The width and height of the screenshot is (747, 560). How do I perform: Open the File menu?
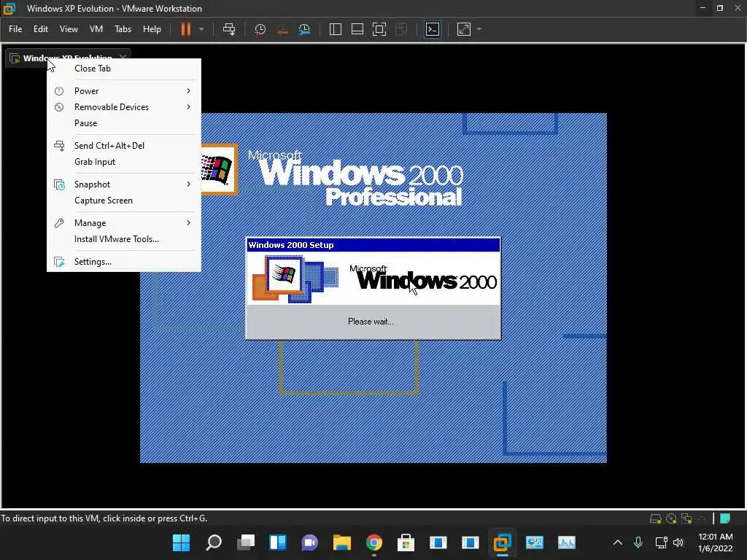pyautogui.click(x=15, y=29)
